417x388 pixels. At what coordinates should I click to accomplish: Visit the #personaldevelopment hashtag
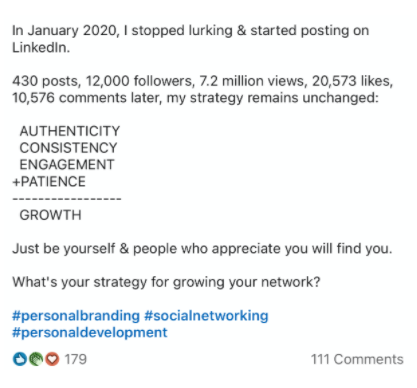[x=90, y=332]
